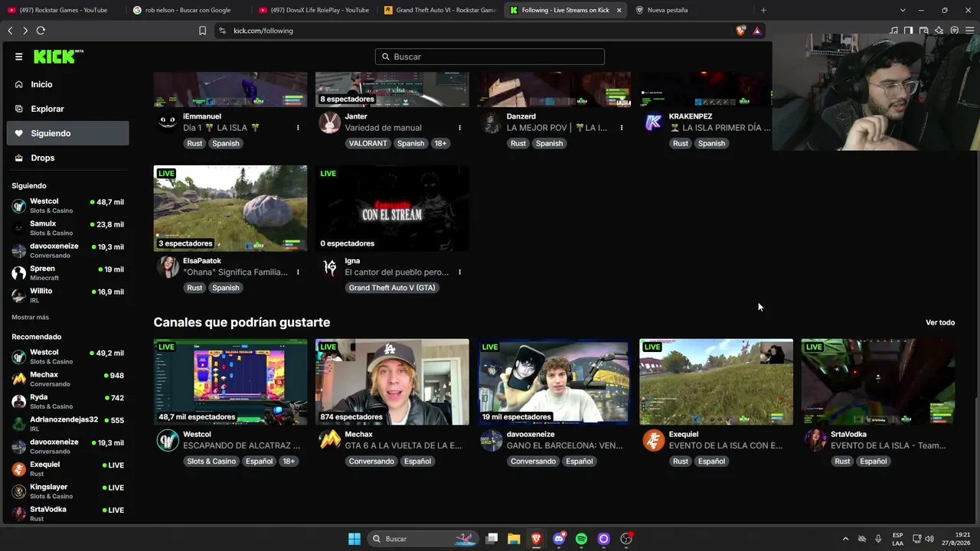Click Janter's channel avatar
980x551 pixels.
click(329, 122)
